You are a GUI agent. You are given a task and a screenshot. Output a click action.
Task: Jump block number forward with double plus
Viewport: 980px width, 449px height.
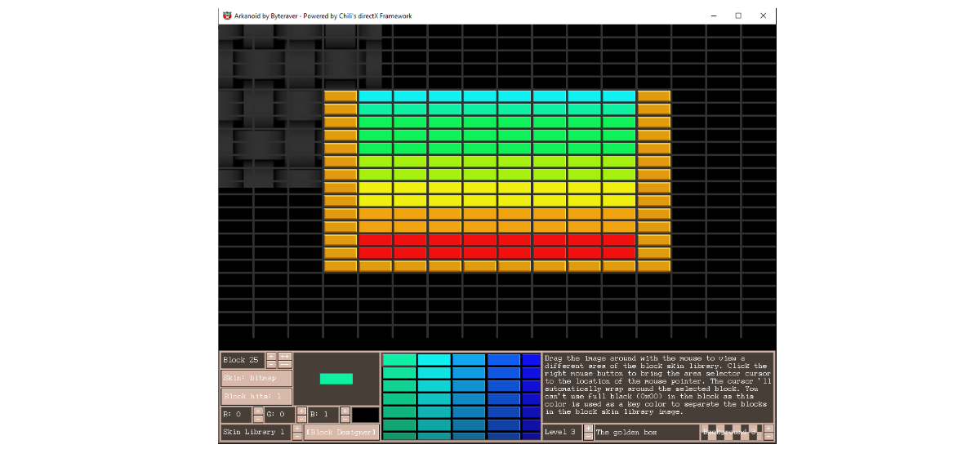[285, 356]
